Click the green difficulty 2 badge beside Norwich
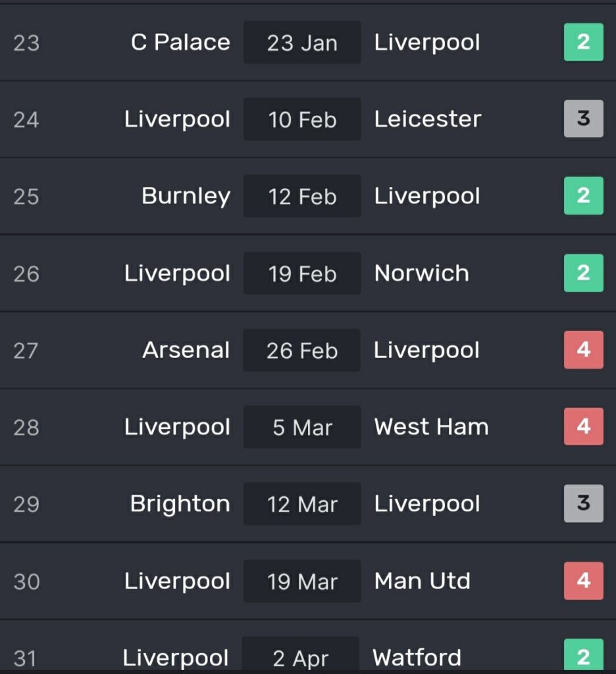Screen dimensions: 616x674 [x=583, y=273]
